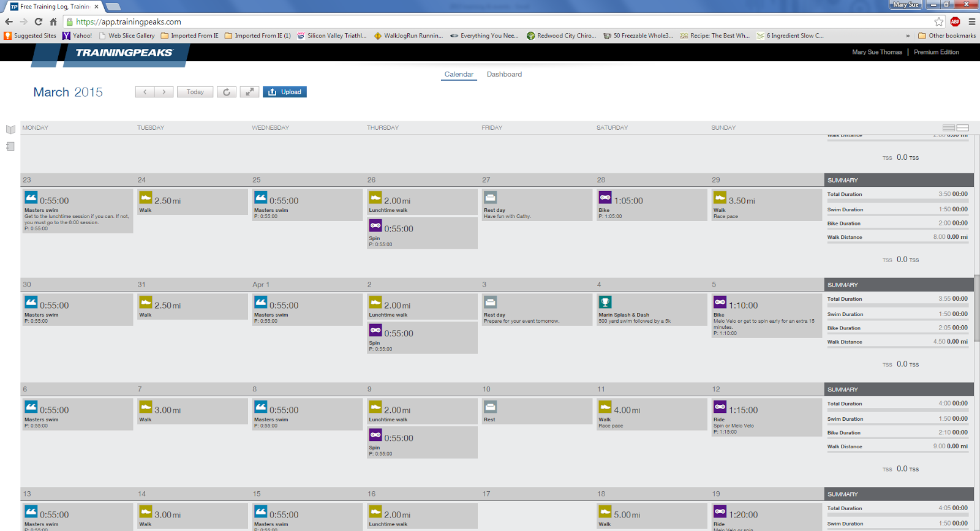Open the Ride icon on April 19
980x531 pixels.
[720, 512]
